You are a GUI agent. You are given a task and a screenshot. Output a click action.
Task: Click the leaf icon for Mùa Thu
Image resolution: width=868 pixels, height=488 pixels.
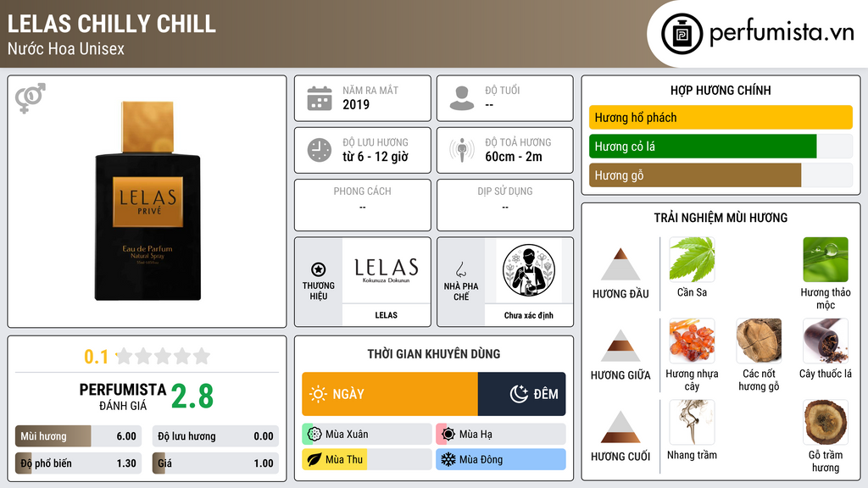coord(314,459)
